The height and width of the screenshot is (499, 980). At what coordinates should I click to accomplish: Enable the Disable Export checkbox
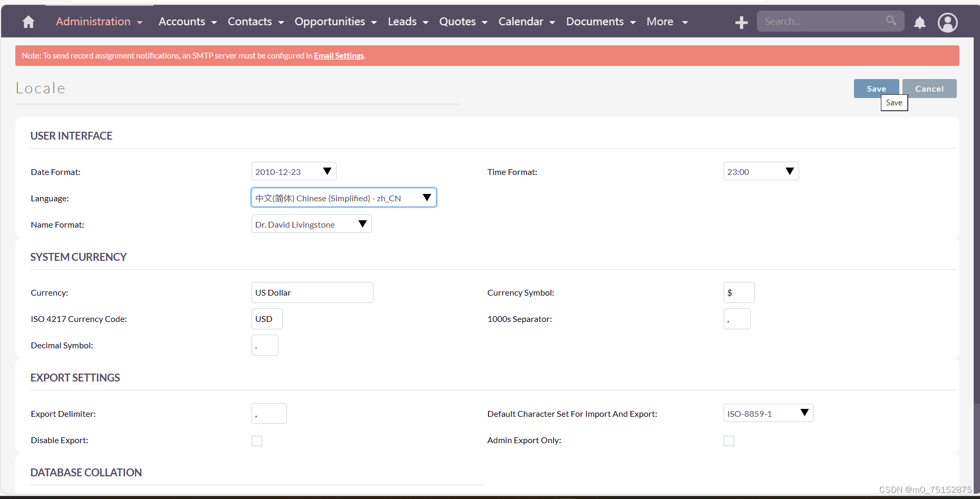257,441
